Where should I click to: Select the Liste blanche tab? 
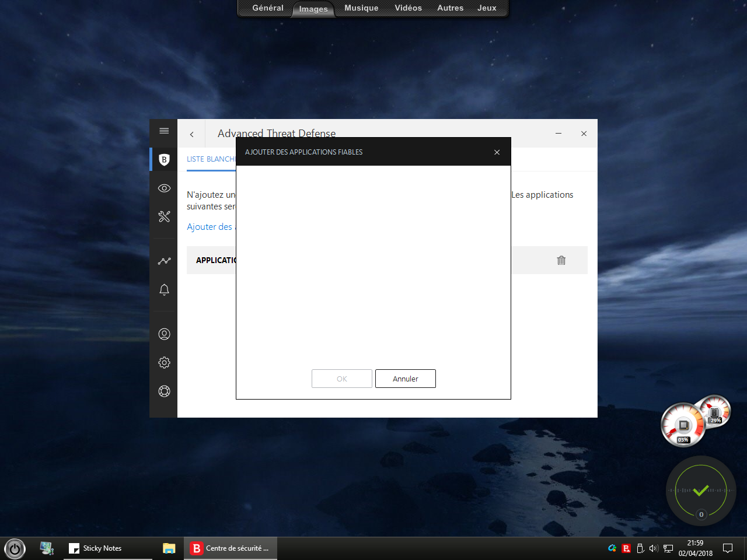point(211,159)
